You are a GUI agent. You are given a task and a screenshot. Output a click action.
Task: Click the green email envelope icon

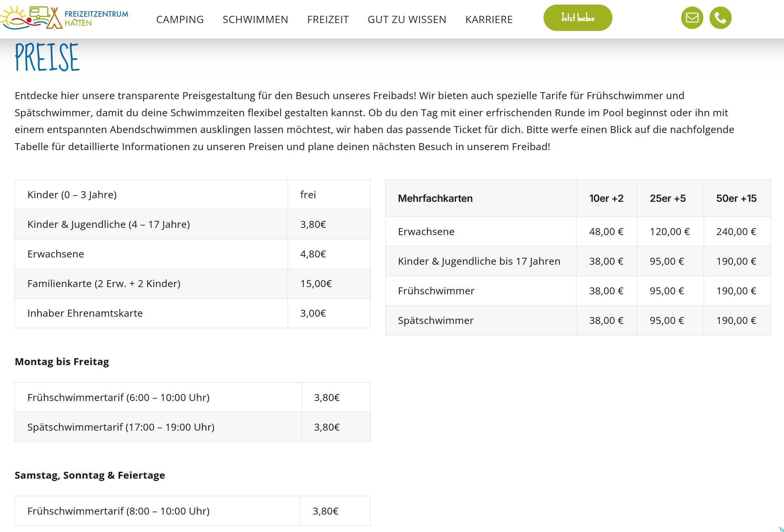tap(692, 18)
